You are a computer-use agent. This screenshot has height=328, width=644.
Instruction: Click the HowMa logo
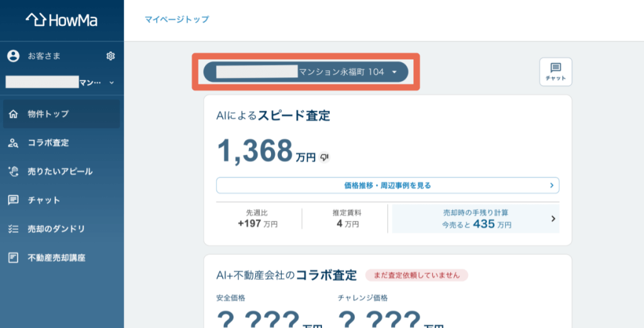[x=62, y=20]
